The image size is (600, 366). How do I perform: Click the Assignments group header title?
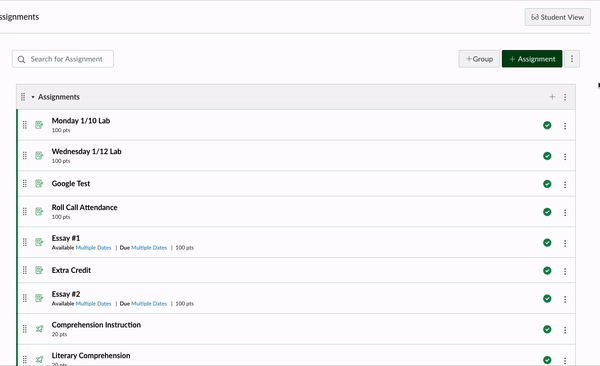pos(59,97)
